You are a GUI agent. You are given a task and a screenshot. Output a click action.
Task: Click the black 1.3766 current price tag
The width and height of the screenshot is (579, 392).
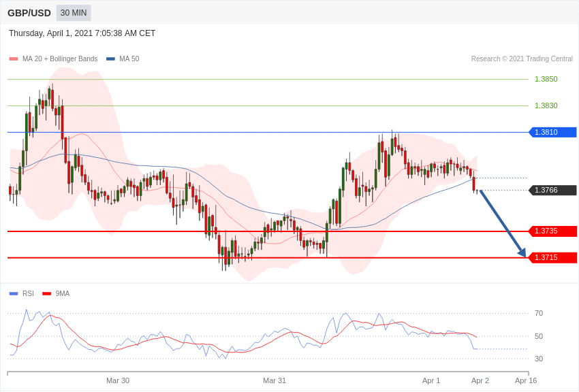pyautogui.click(x=553, y=190)
